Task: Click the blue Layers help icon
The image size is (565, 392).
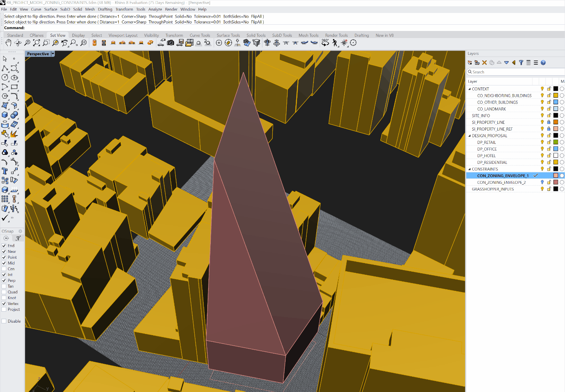Action: point(543,63)
